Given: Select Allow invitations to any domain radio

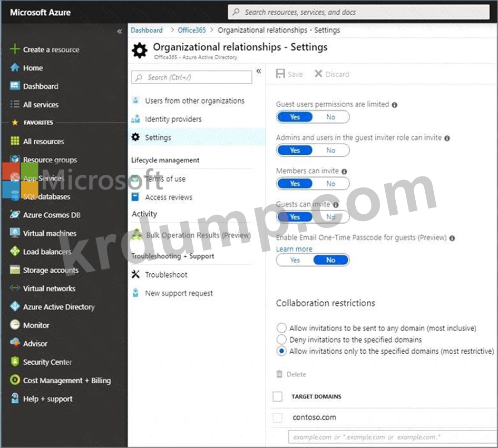Looking at the screenshot, I should click(282, 328).
